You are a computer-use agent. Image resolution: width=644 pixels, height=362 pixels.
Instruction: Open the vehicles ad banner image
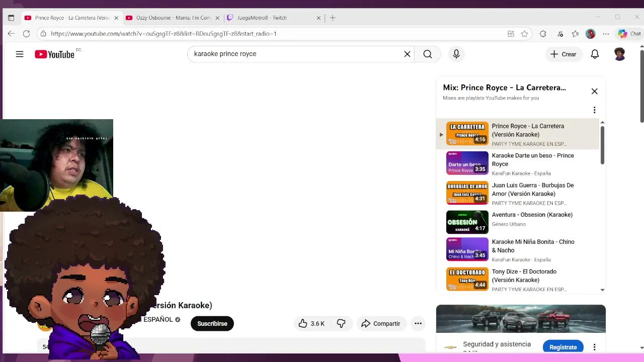(521, 319)
